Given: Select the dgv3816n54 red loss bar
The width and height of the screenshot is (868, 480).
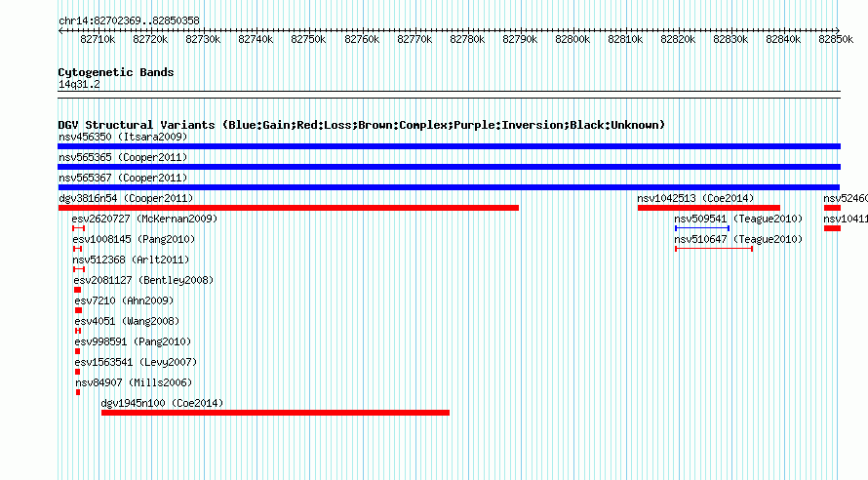Looking at the screenshot, I should [289, 208].
